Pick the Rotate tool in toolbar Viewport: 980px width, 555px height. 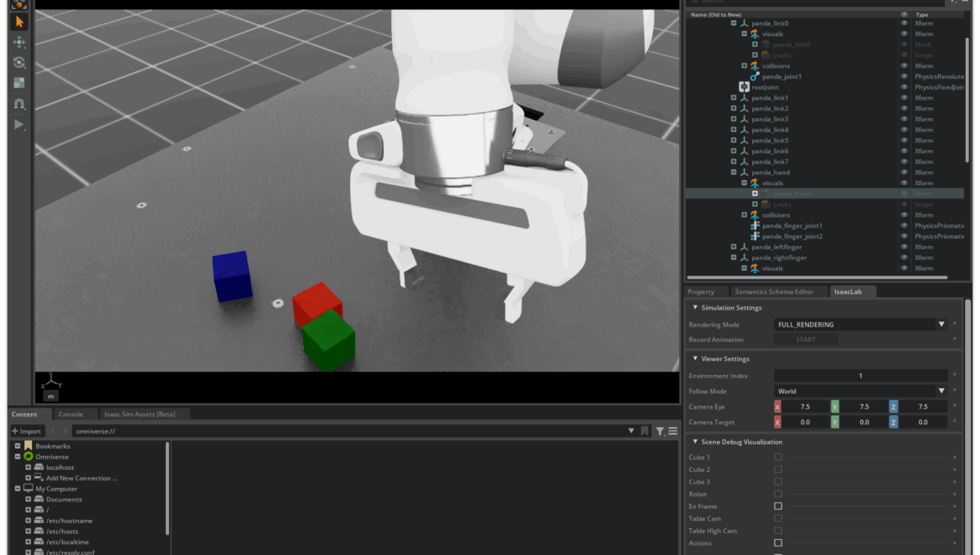click(18, 63)
